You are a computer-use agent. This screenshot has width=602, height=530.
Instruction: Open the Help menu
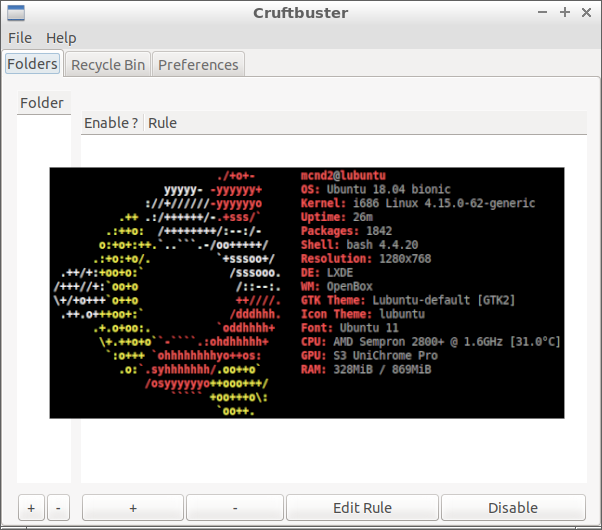[x=61, y=38]
